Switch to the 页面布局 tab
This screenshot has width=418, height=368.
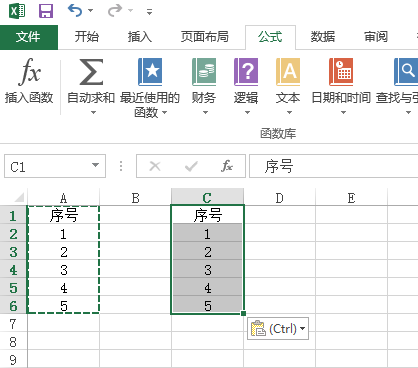(204, 37)
